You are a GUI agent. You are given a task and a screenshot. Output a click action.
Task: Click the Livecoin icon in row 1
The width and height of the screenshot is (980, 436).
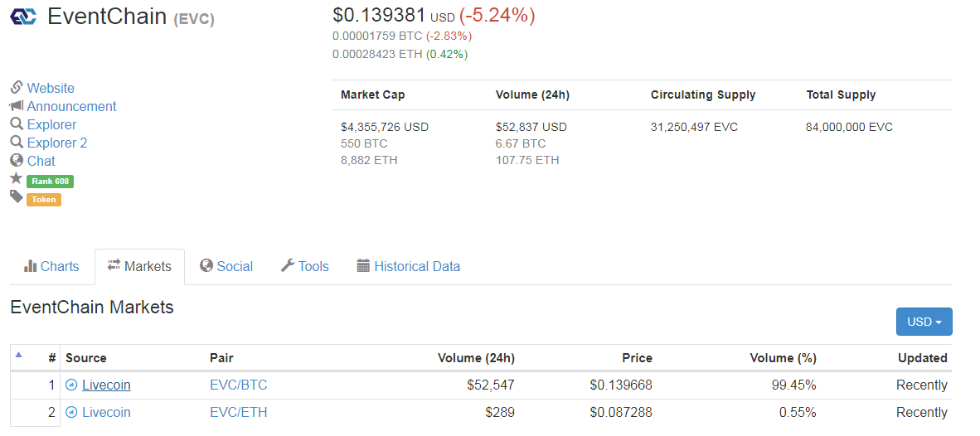pos(71,385)
